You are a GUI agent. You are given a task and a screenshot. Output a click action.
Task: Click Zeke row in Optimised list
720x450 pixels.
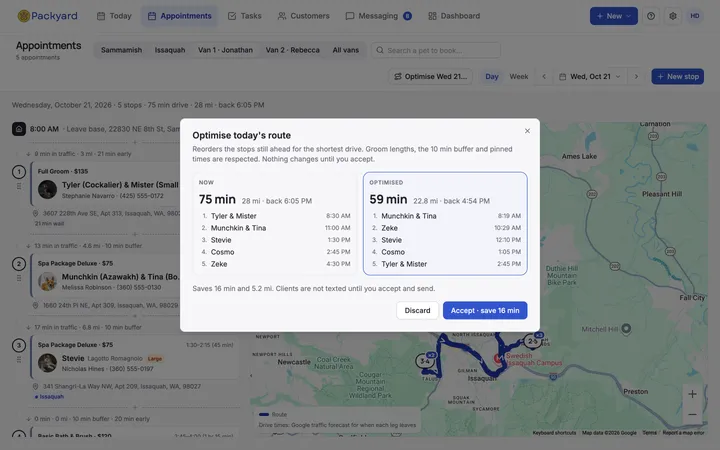pos(445,228)
